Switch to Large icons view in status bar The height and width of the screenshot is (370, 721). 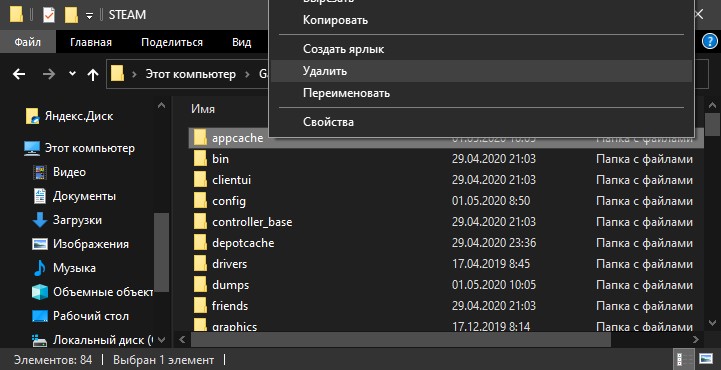705,359
